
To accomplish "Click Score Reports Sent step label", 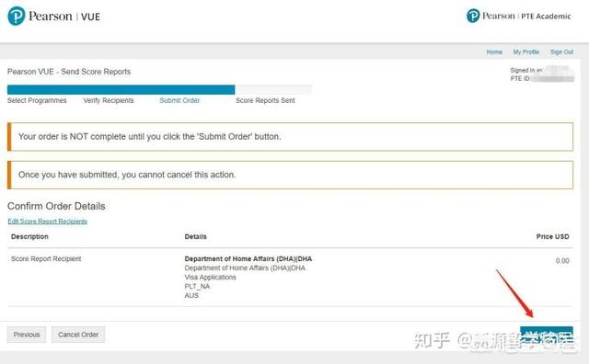I will [x=265, y=100].
